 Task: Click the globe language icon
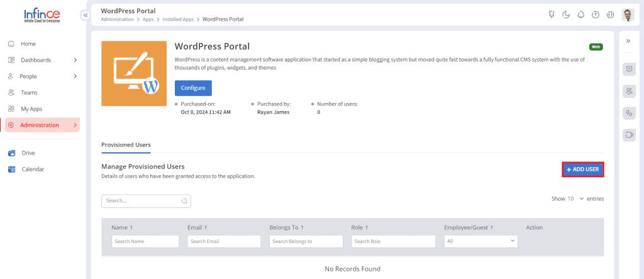tap(610, 15)
